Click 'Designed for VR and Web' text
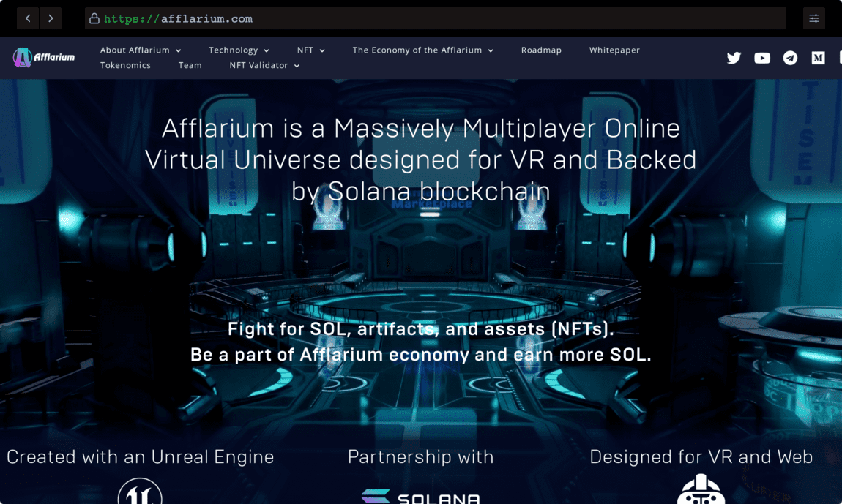Screen dimensions: 842x504 701,456
